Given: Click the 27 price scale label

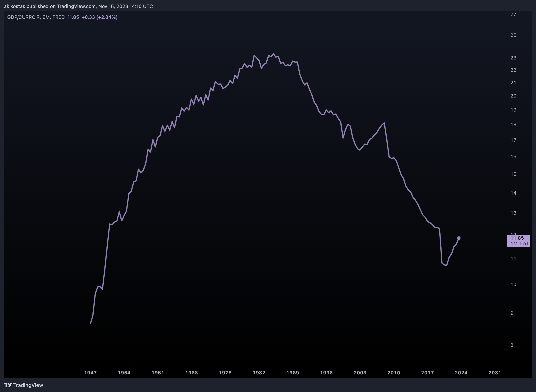Looking at the screenshot, I should (513, 14).
